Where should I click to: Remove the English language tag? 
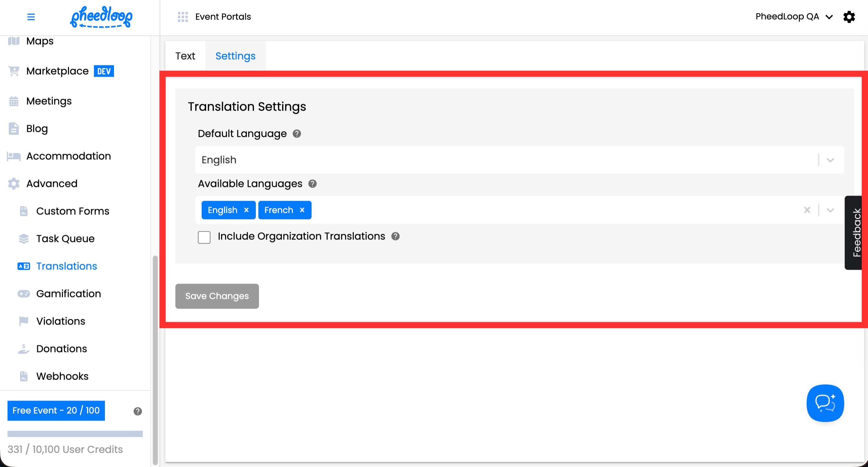click(246, 210)
